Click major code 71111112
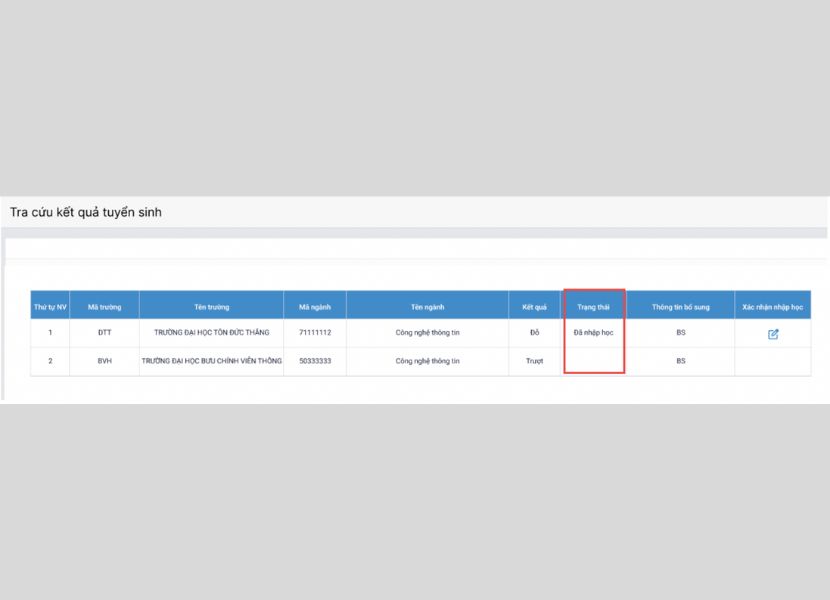The image size is (830, 600). coord(315,333)
